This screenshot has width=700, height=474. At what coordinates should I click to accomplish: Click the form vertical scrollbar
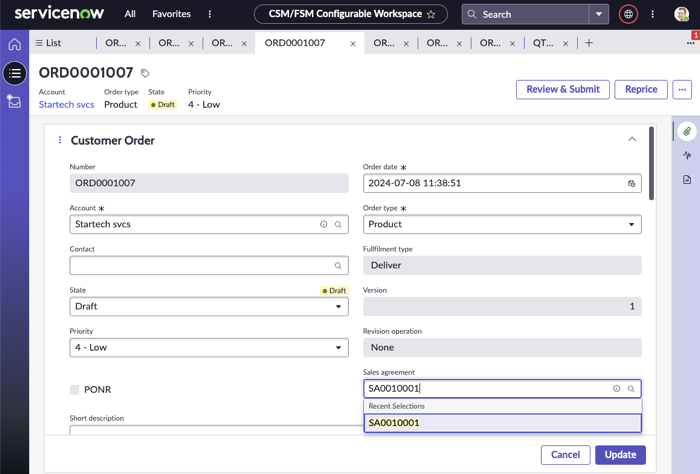[652, 163]
